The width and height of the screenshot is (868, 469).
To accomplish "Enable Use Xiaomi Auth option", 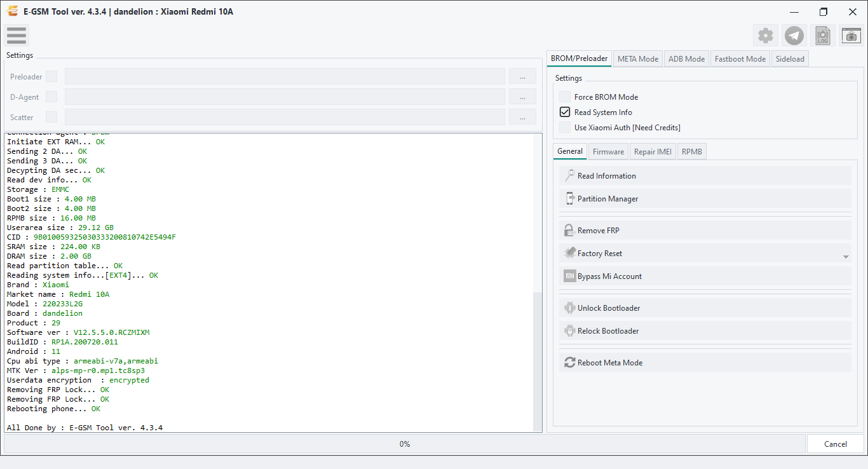I will click(x=565, y=128).
